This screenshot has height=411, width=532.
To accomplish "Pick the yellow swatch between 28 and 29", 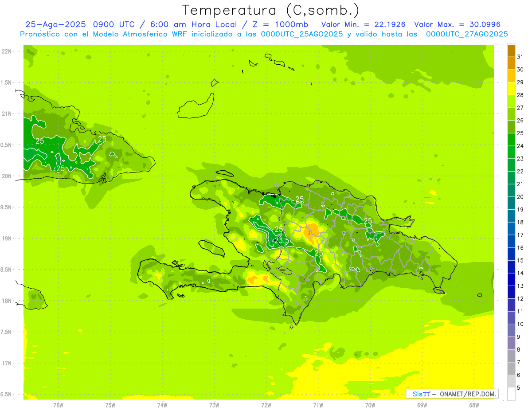I will [511, 89].
